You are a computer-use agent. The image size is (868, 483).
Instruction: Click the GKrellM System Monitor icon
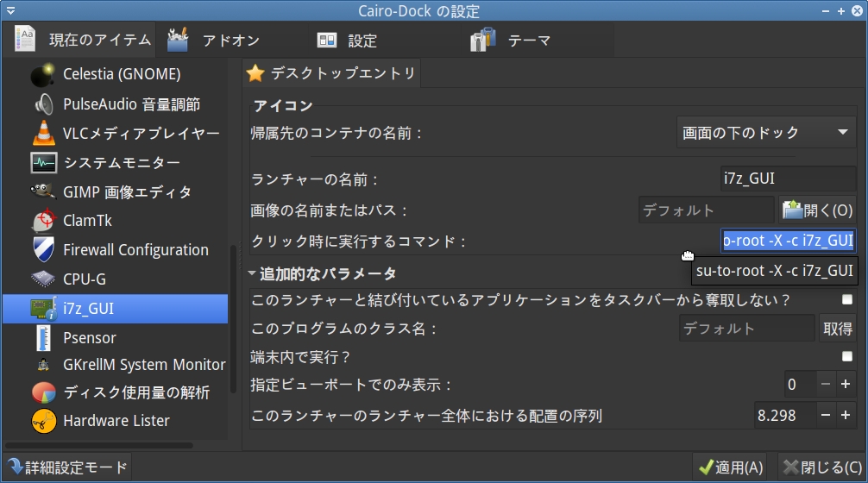(x=43, y=365)
